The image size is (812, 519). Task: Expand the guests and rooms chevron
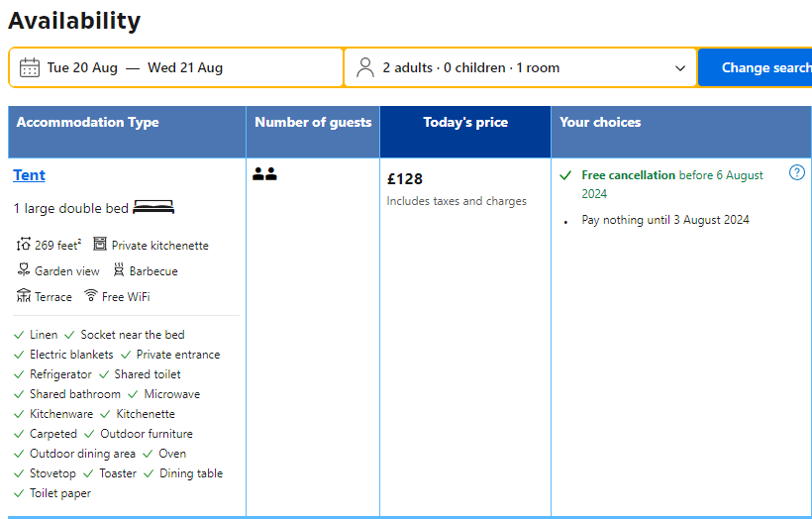[680, 68]
